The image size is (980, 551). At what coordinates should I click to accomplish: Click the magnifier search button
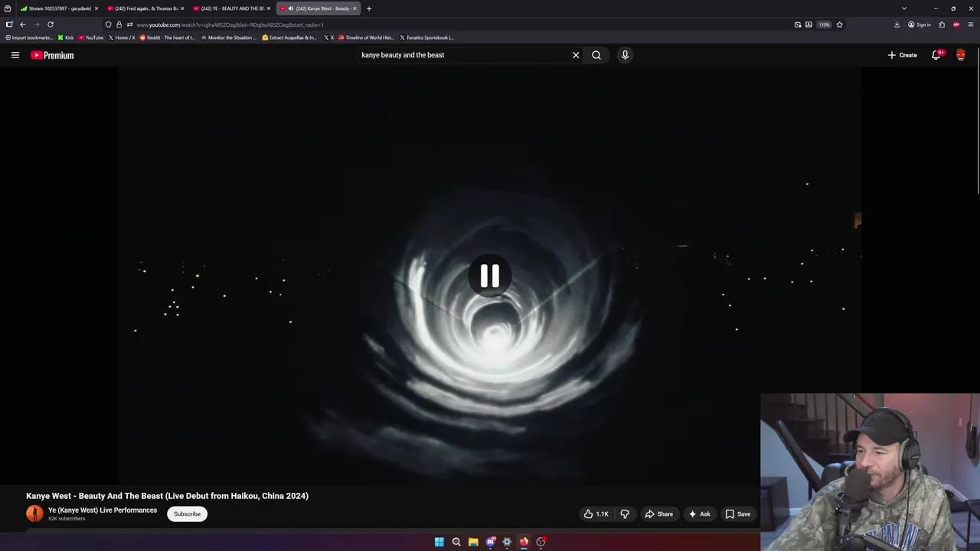pos(596,55)
